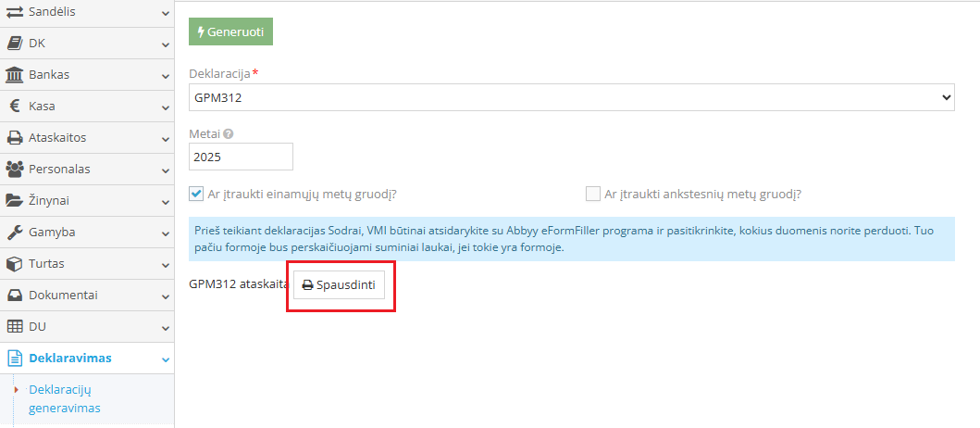980x428 pixels.
Task: Click the DU table icon
Action: point(15,327)
